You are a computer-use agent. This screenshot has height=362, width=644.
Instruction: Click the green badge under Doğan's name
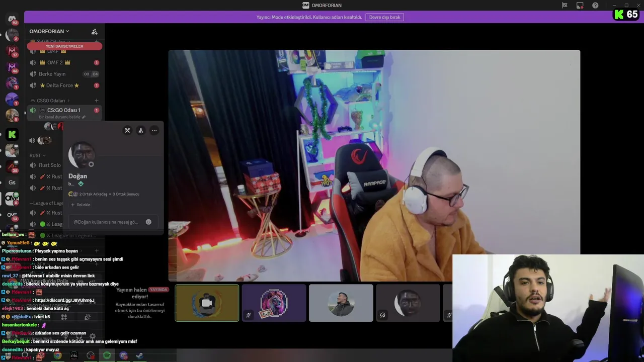(80, 184)
